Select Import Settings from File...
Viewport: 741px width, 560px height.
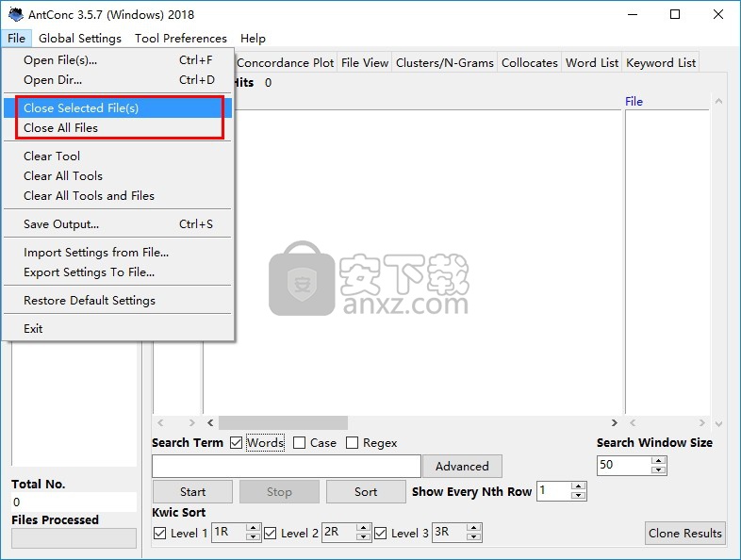tap(118, 253)
